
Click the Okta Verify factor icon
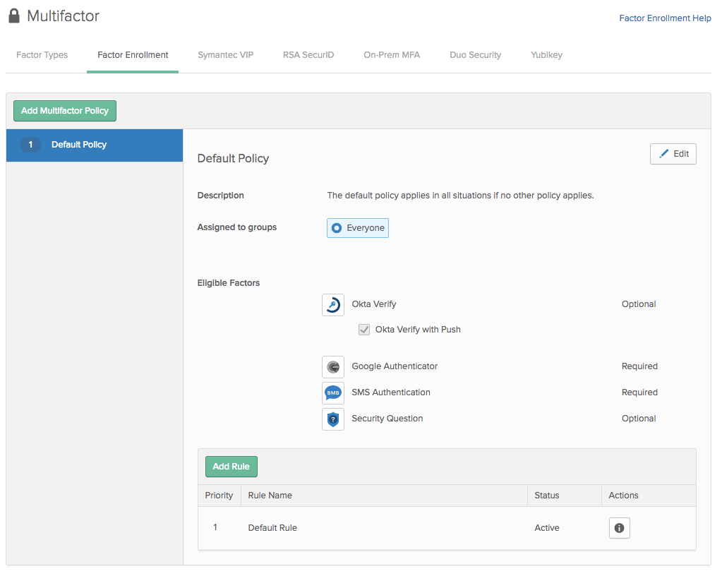pyautogui.click(x=333, y=305)
